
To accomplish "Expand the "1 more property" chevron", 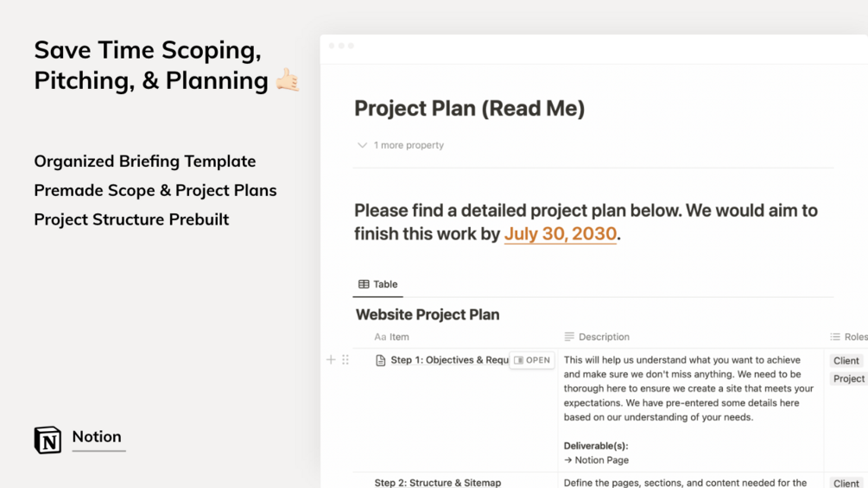I will pyautogui.click(x=362, y=145).
